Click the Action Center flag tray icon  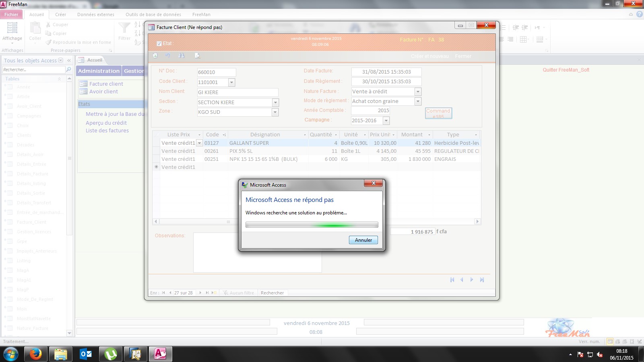[580, 354]
